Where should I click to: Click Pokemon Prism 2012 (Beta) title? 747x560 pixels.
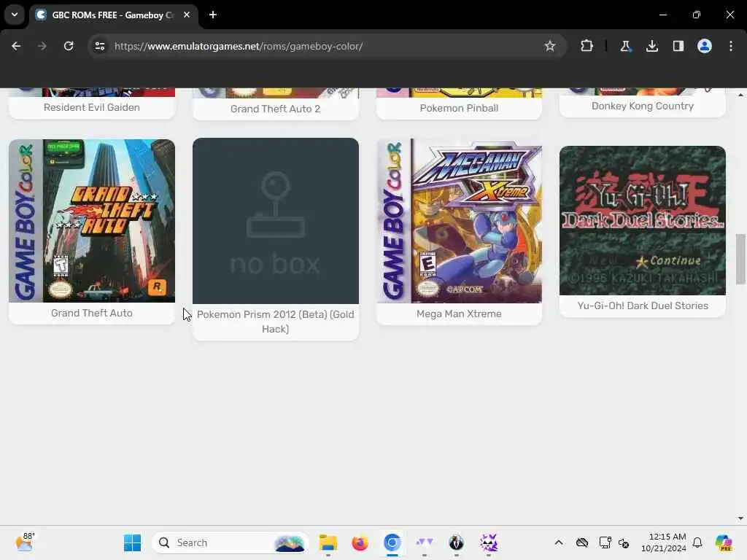[x=275, y=322]
